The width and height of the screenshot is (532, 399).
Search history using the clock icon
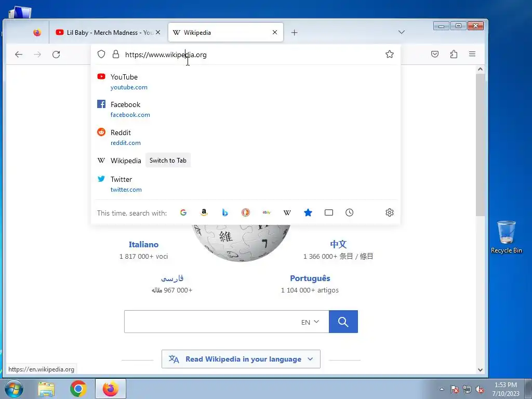point(350,212)
